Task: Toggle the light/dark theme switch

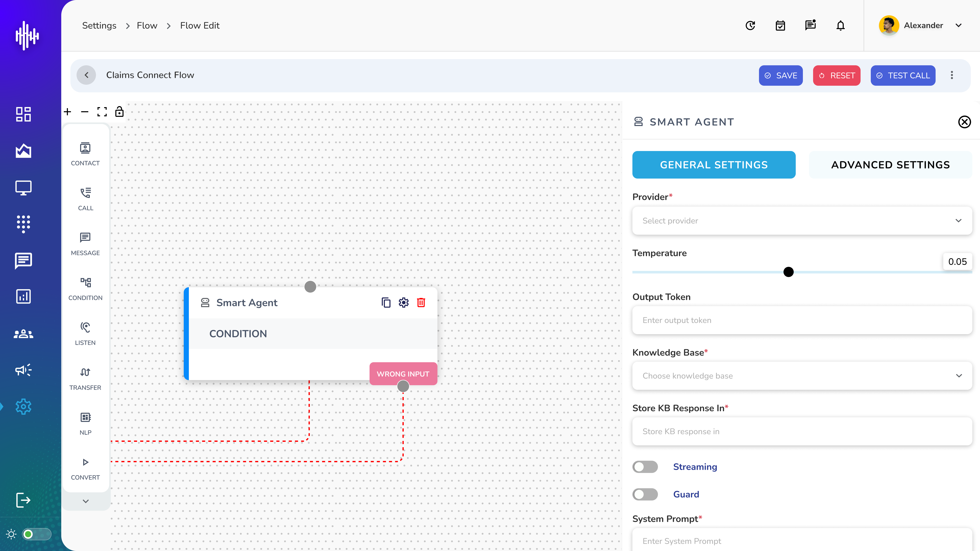Action: [x=37, y=534]
